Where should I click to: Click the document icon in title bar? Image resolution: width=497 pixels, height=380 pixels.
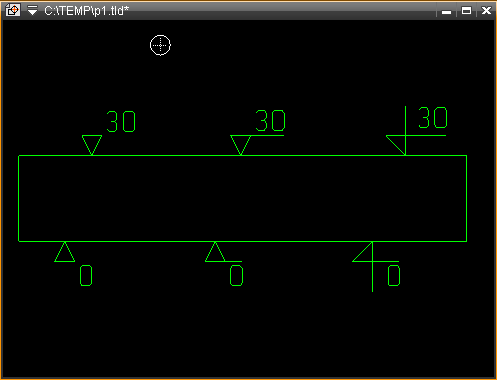[13, 10]
